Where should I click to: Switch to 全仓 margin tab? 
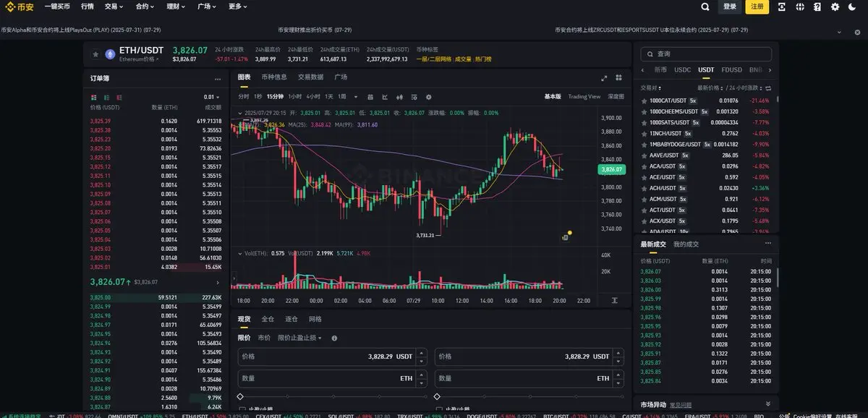point(268,319)
